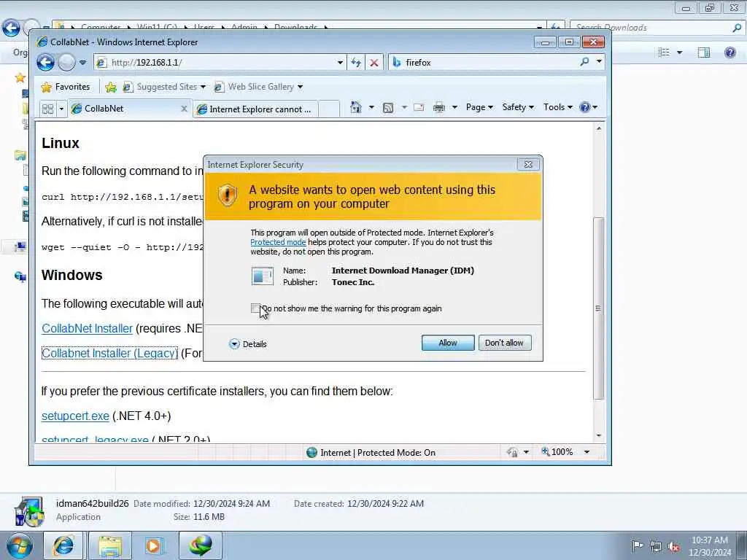Click the IE address bar URL field
Viewport: 747px width, 560px height.
pos(220,63)
